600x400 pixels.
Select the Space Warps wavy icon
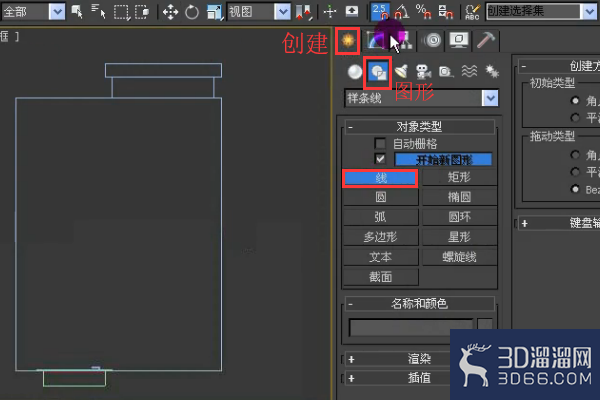[469, 71]
